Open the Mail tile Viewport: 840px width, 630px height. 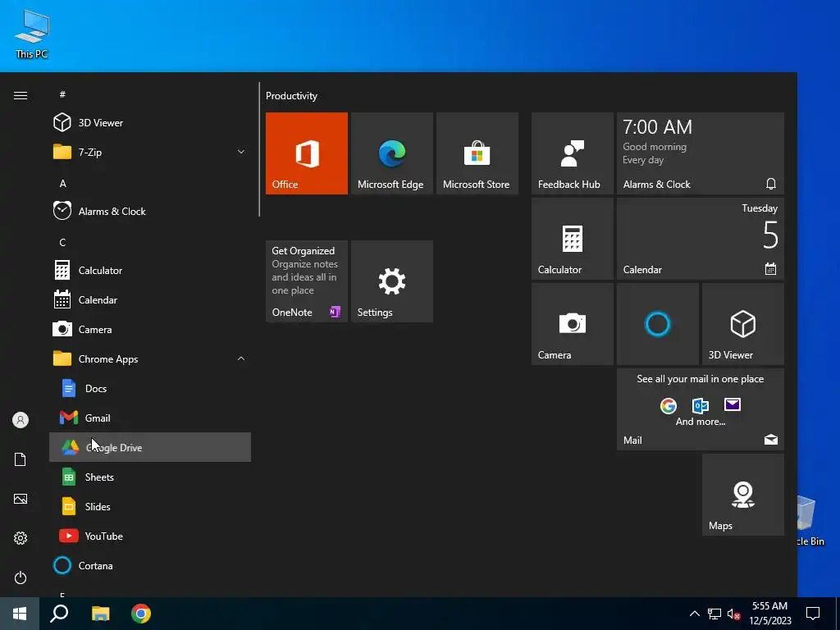coord(701,409)
